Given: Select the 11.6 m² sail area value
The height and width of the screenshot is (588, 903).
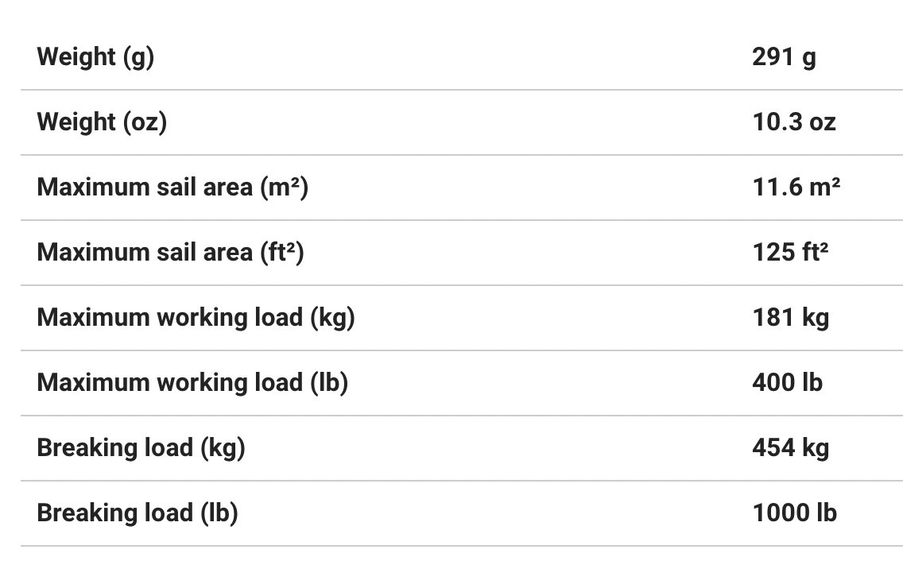Looking at the screenshot, I should point(796,188).
